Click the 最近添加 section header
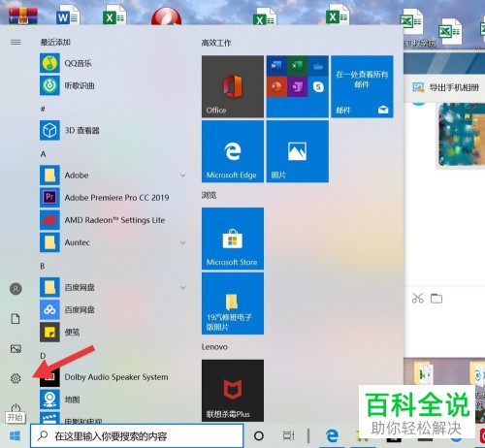 point(55,42)
